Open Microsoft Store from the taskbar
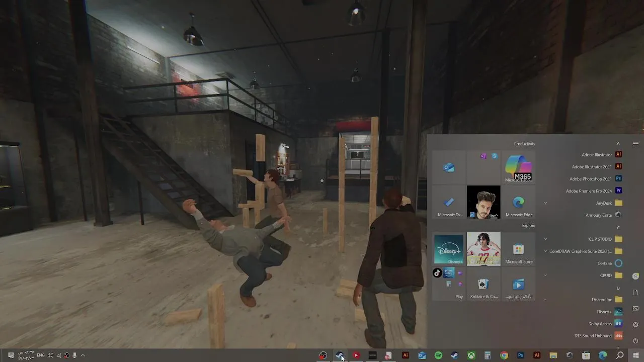 tap(586, 355)
